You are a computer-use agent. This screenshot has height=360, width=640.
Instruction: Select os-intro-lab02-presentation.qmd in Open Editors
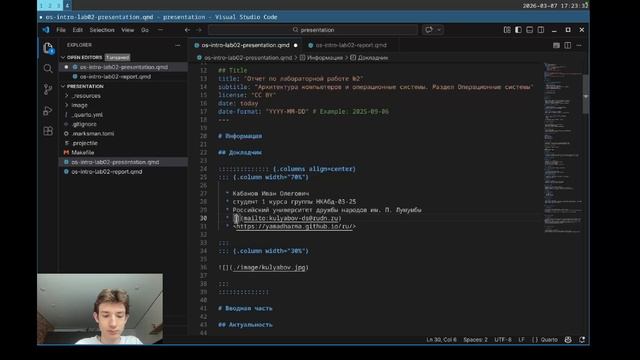(124, 67)
